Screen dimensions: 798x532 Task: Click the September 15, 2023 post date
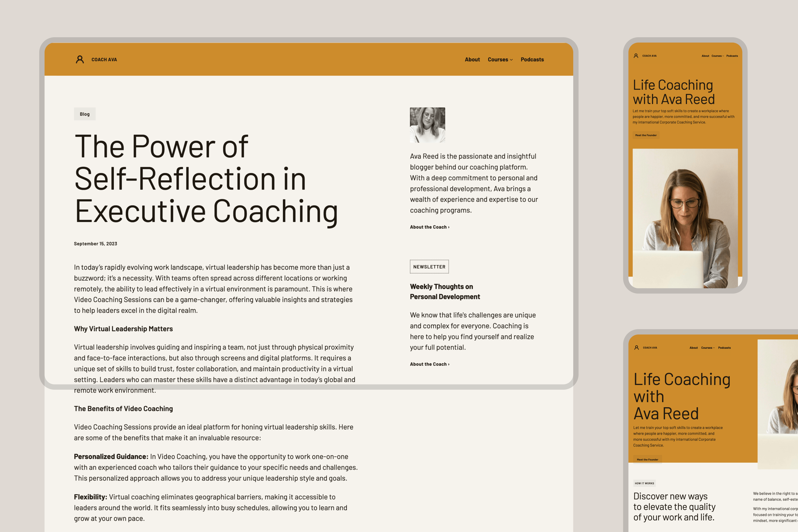tap(95, 244)
